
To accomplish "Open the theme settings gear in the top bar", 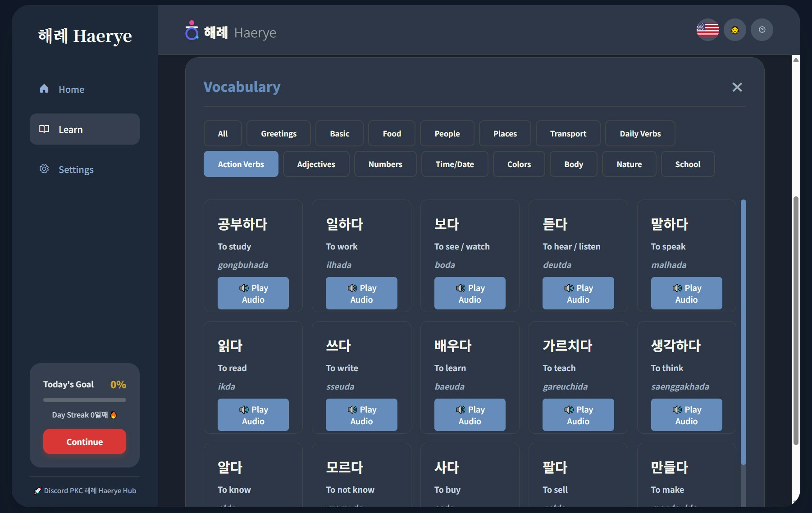I will click(734, 30).
